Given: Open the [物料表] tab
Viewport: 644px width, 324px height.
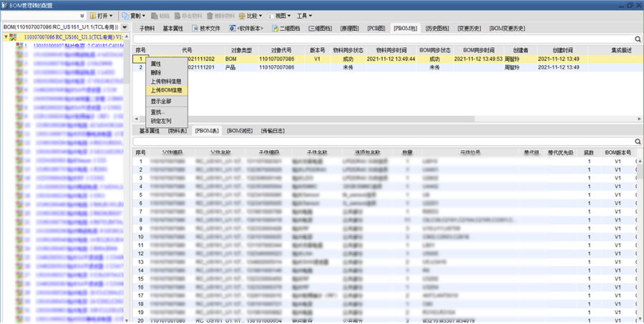Looking at the screenshot, I should (177, 131).
